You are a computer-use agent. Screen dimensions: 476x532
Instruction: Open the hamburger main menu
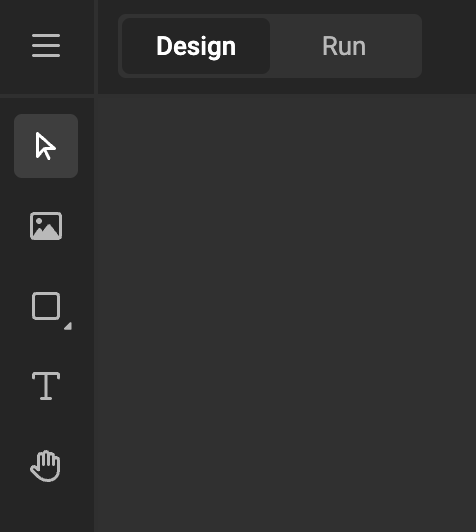point(46,45)
